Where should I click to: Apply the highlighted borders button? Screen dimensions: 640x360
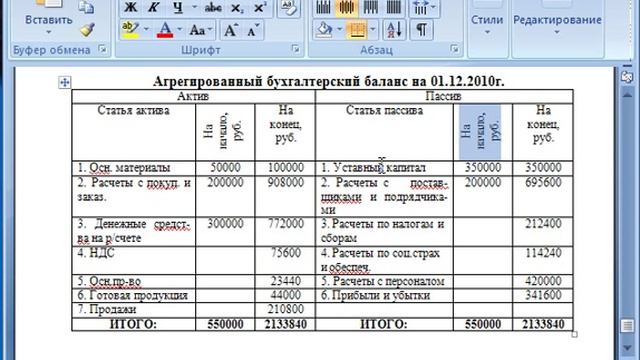click(x=357, y=30)
